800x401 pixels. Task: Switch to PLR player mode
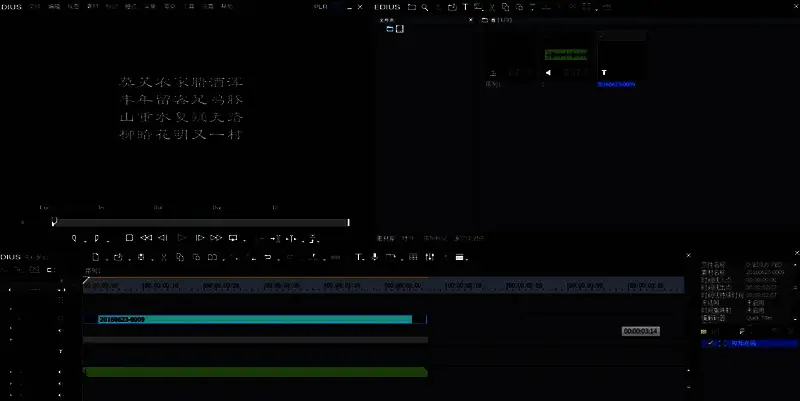pos(320,7)
